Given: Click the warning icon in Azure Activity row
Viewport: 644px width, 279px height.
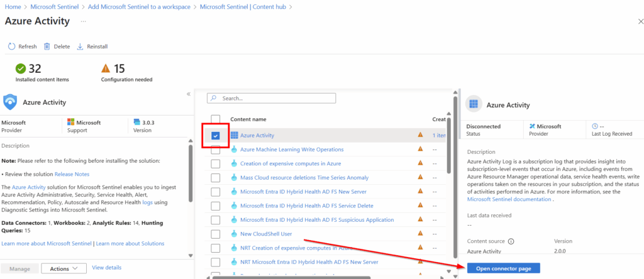Looking at the screenshot, I should (x=420, y=134).
